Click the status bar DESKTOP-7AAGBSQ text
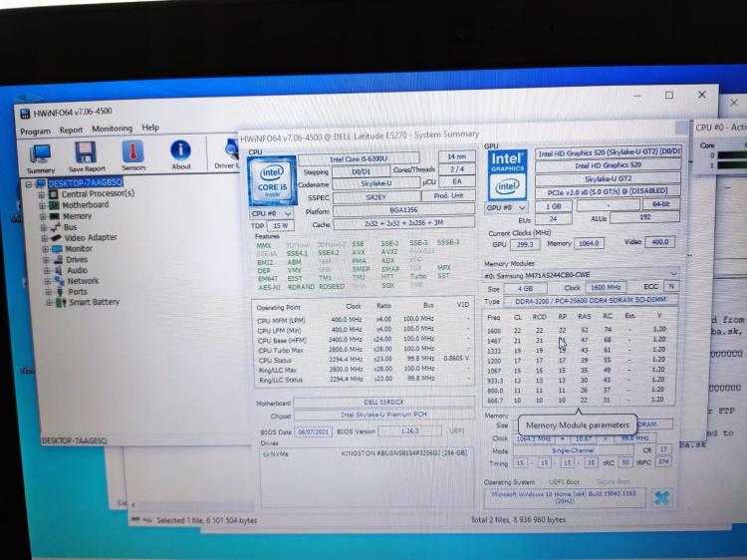Image resolution: width=747 pixels, height=560 pixels. pyautogui.click(x=74, y=440)
